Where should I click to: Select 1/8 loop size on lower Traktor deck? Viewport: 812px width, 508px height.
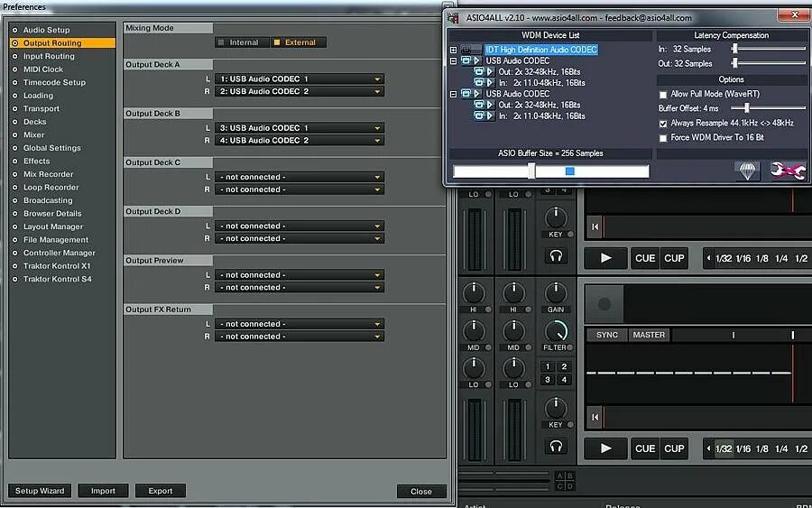pyautogui.click(x=761, y=448)
